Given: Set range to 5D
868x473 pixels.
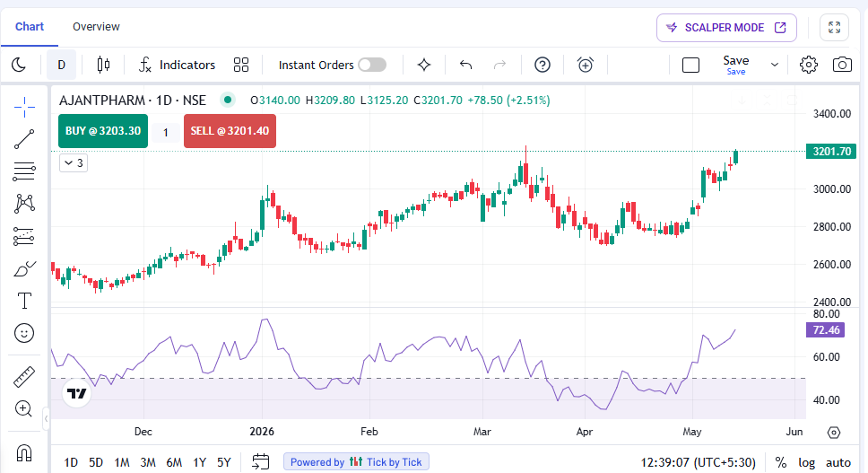Looking at the screenshot, I should point(96,462).
